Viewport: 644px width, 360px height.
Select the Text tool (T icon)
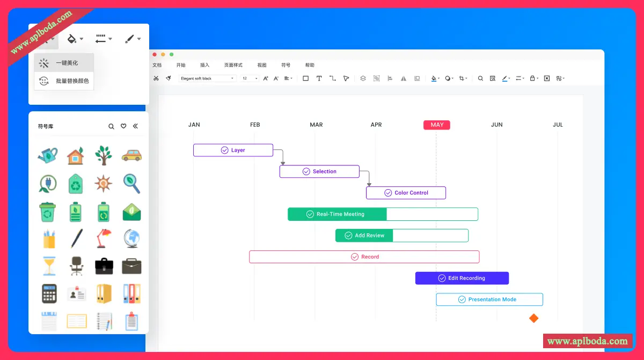(x=319, y=78)
